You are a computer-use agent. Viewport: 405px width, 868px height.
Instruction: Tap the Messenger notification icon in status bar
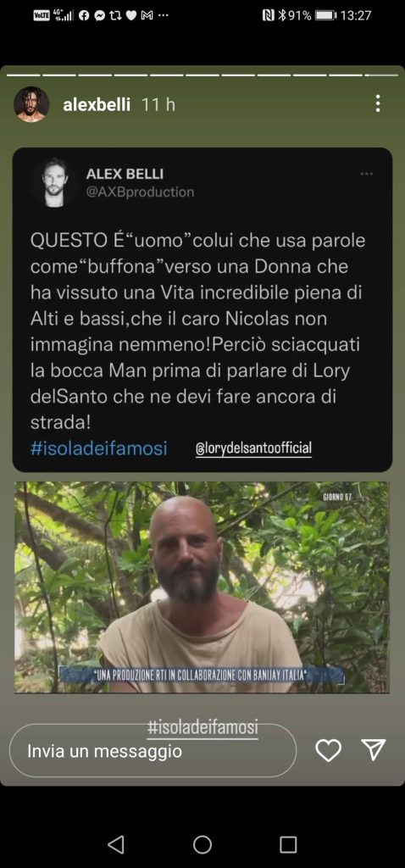pos(100,15)
